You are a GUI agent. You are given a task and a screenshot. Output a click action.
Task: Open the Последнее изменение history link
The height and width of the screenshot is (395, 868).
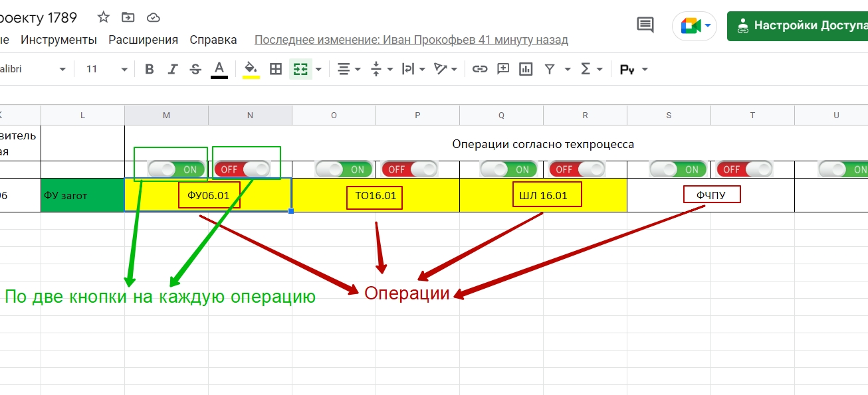tap(411, 40)
